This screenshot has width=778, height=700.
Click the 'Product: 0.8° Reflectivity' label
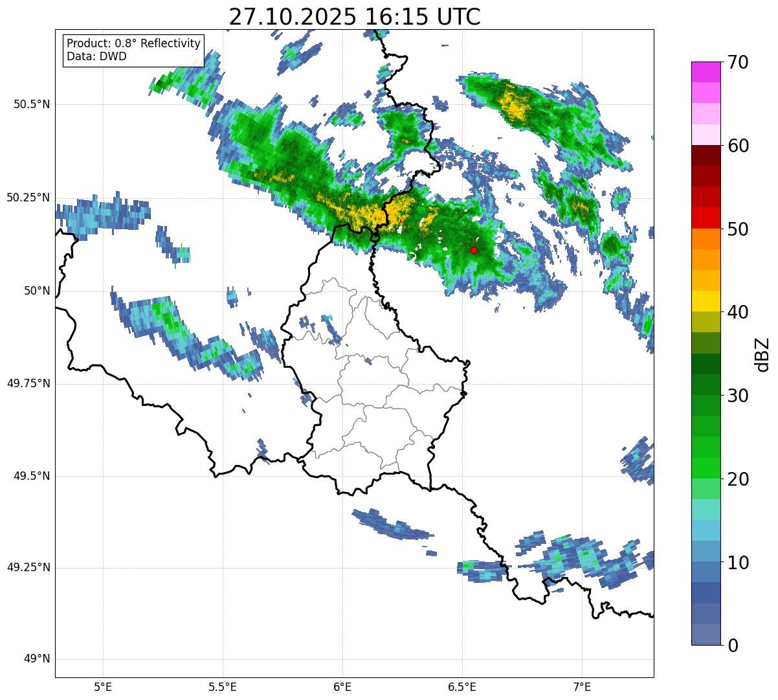(134, 43)
